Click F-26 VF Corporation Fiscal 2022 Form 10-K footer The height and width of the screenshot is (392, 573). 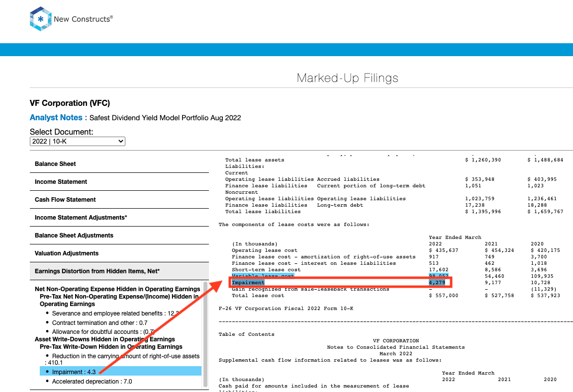pyautogui.click(x=286, y=309)
